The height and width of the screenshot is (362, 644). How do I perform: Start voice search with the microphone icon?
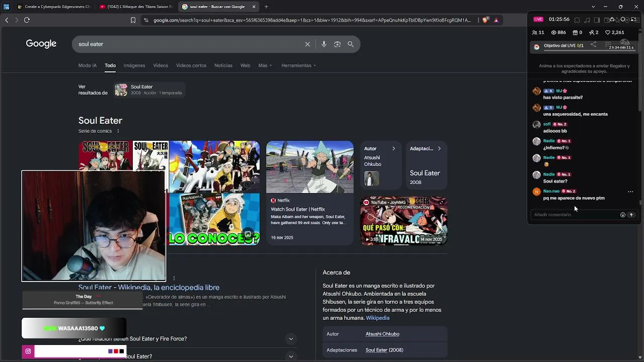324,44
